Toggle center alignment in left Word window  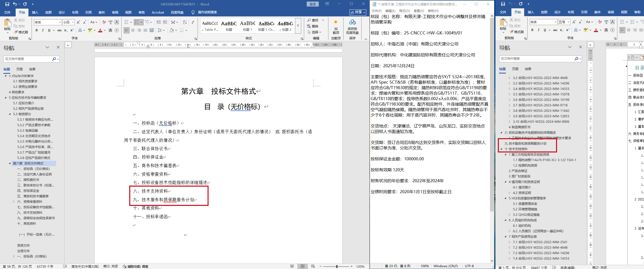pos(133,30)
